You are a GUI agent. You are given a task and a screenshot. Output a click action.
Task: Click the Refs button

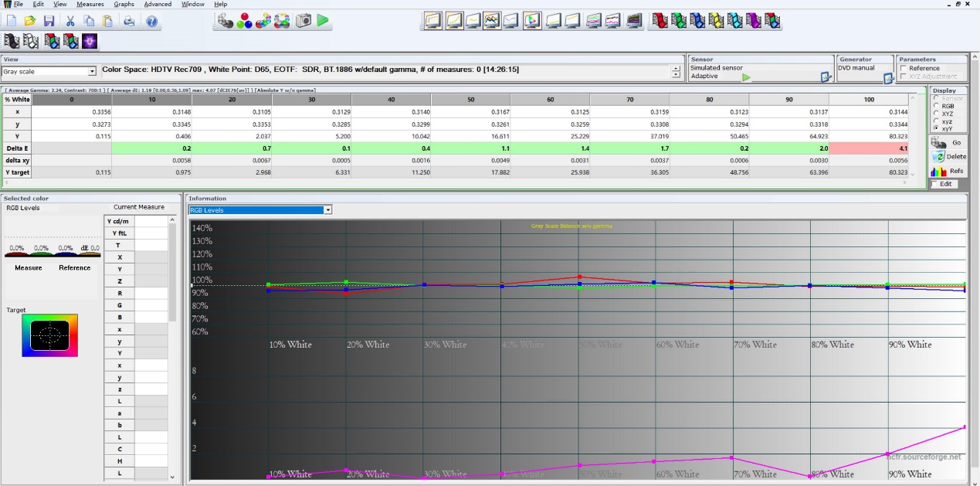pyautogui.click(x=948, y=171)
